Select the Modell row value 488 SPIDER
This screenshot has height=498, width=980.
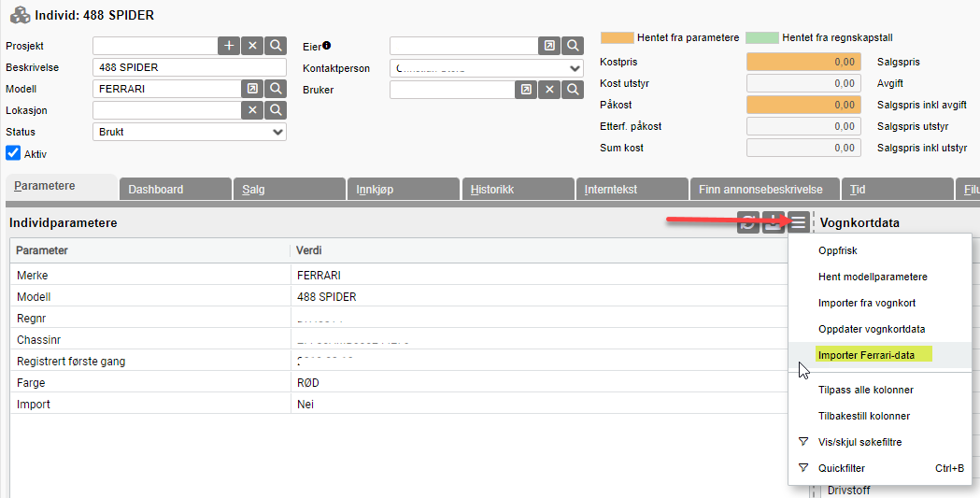coord(326,297)
